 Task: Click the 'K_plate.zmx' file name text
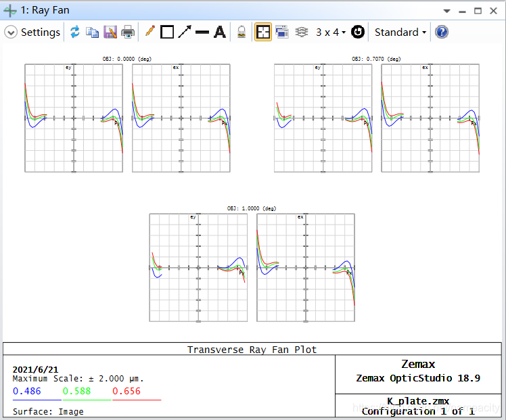coord(418,401)
